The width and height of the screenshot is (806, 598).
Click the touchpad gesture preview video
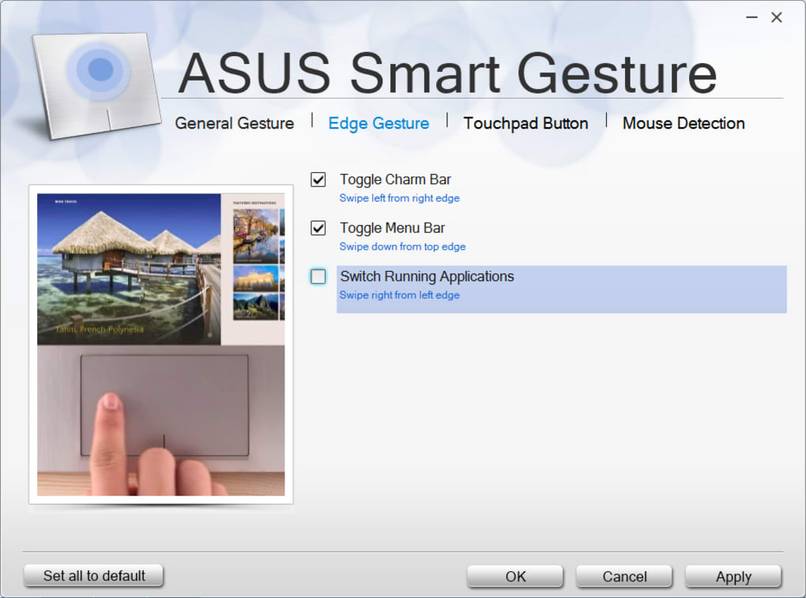point(160,340)
